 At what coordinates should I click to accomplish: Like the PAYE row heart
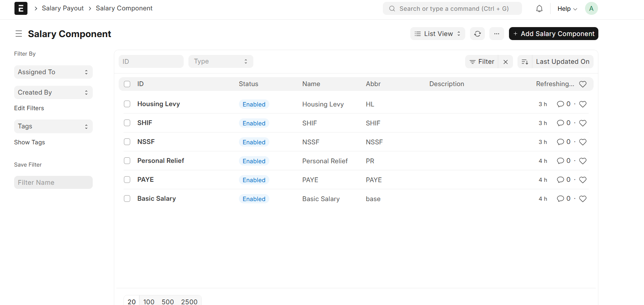(x=583, y=180)
